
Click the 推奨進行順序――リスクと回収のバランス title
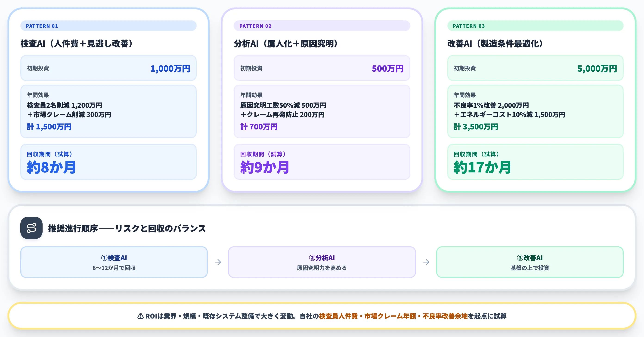127,228
